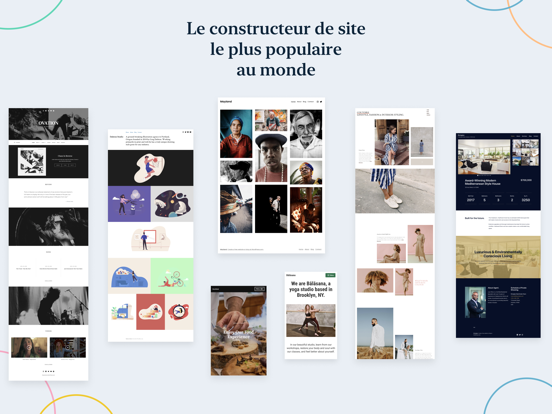Open the fashion and interior styling template
The image size is (552, 414).
coord(395,234)
